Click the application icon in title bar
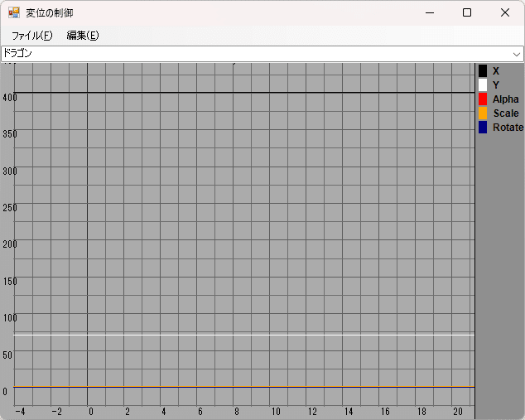 point(14,12)
